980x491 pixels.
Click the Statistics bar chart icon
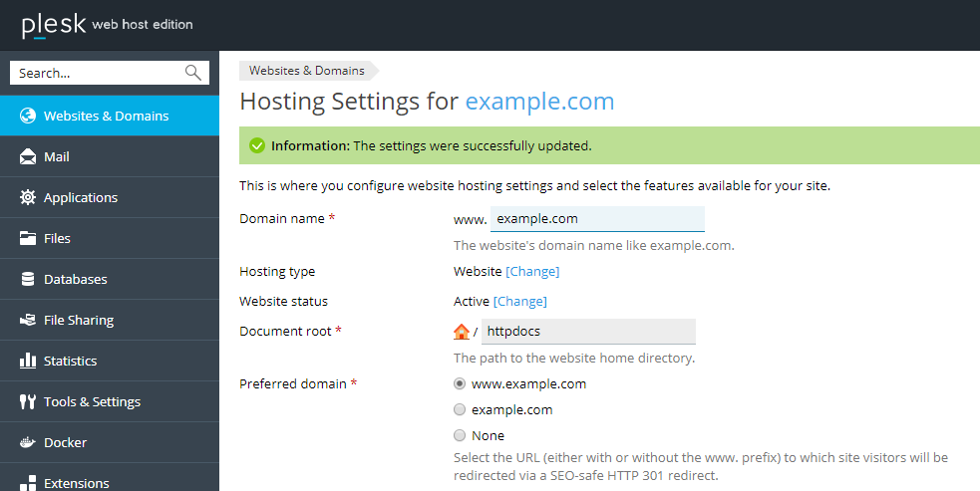click(28, 361)
